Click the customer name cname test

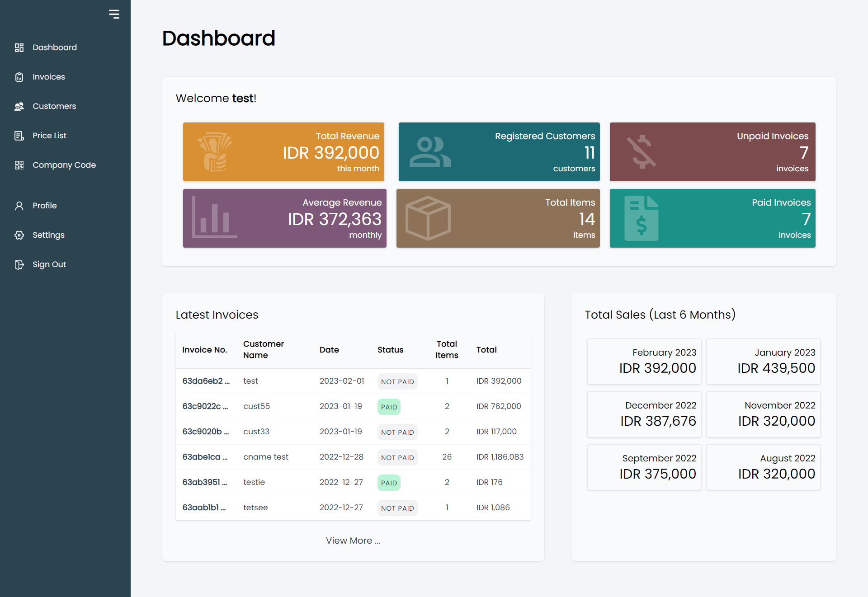tap(266, 457)
